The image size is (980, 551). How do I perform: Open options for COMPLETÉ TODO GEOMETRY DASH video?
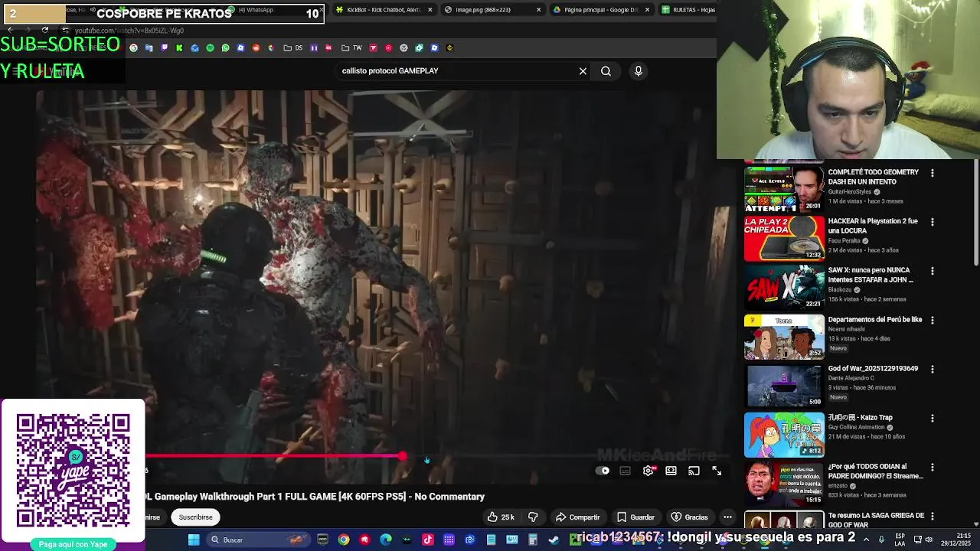coord(932,173)
